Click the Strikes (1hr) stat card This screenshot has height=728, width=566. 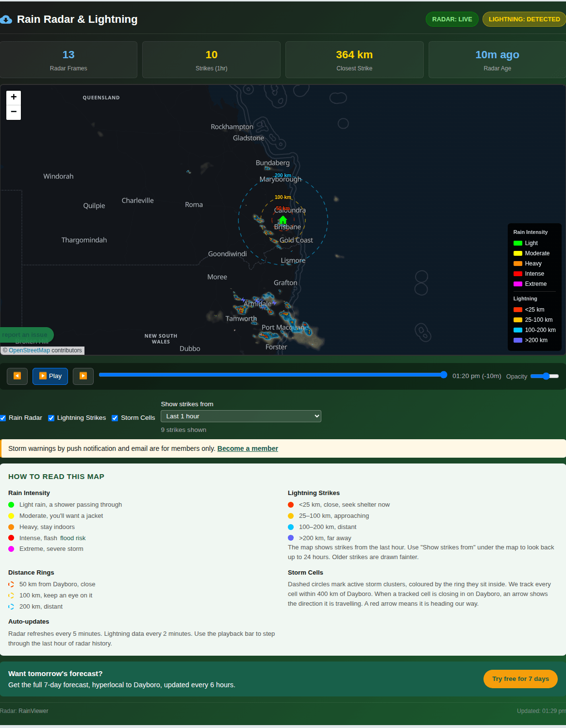[211, 60]
